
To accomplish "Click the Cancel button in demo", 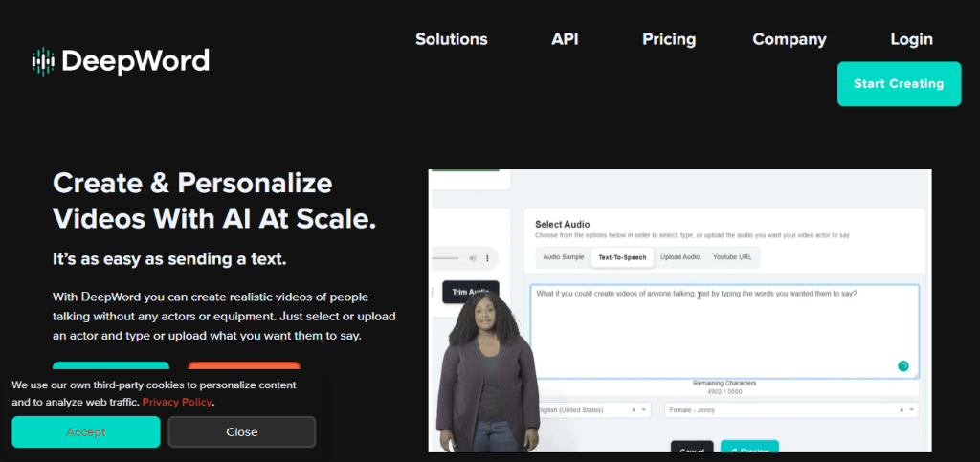I will click(x=692, y=448).
